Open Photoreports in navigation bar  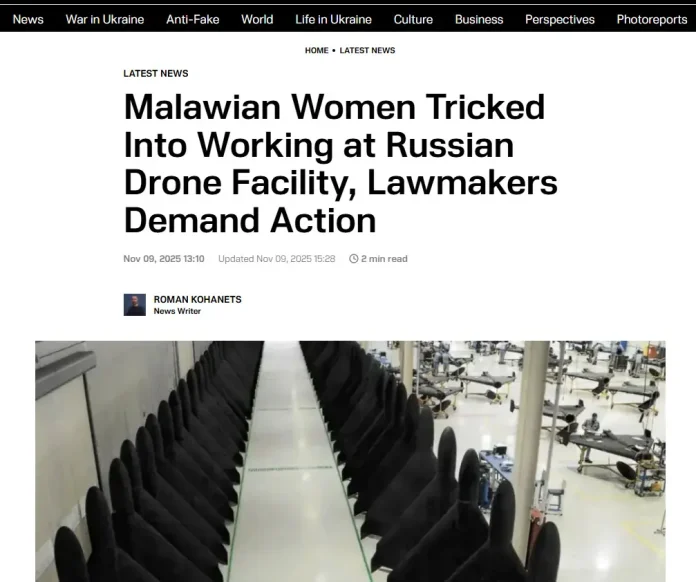coord(652,20)
